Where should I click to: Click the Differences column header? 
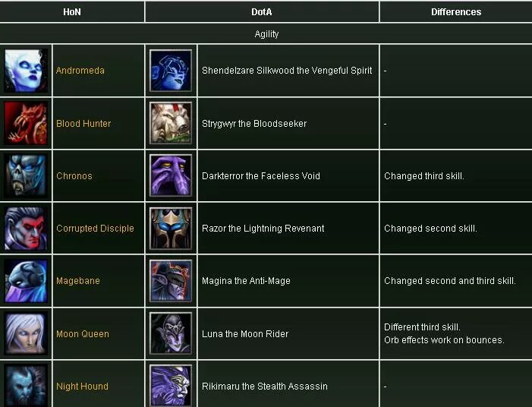(x=456, y=12)
